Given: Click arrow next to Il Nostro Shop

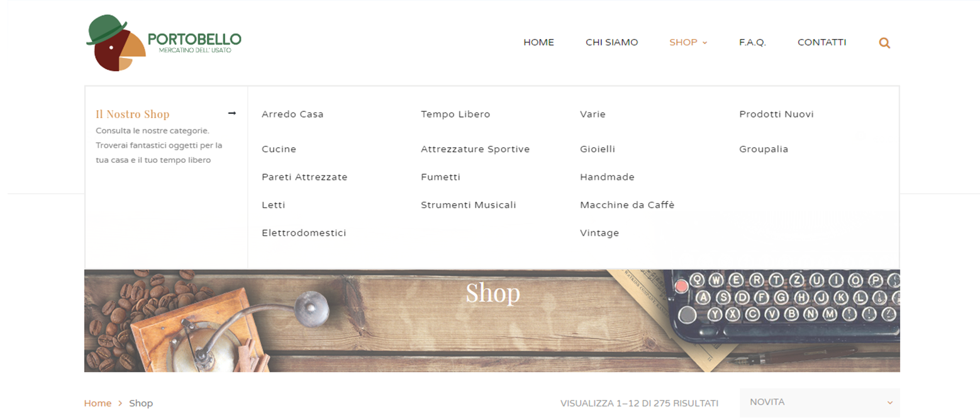Looking at the screenshot, I should (x=232, y=113).
